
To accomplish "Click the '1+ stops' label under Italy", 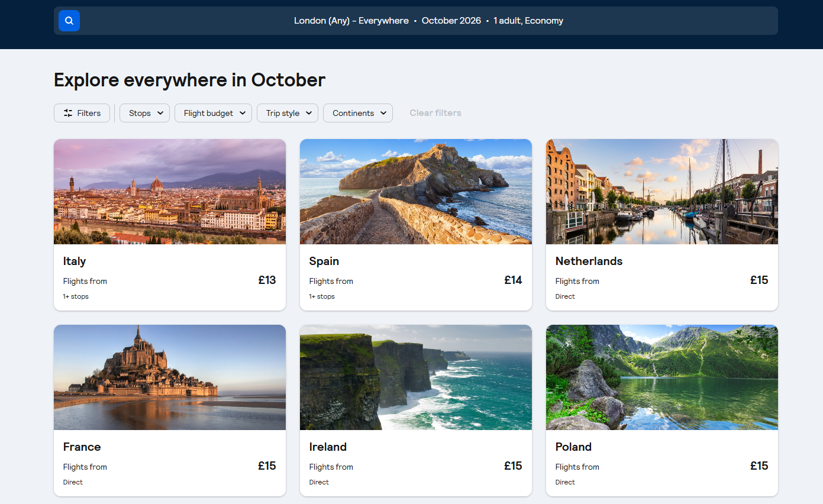I will [76, 296].
